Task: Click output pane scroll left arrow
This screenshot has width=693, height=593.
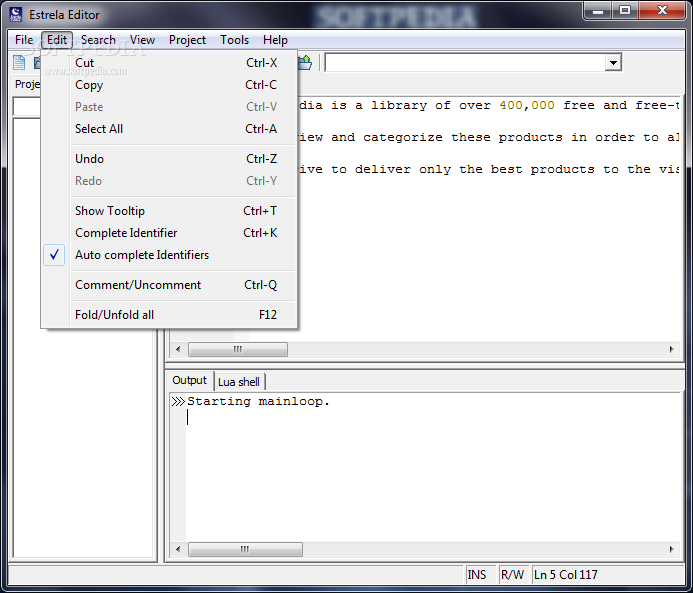Action: 178,549
